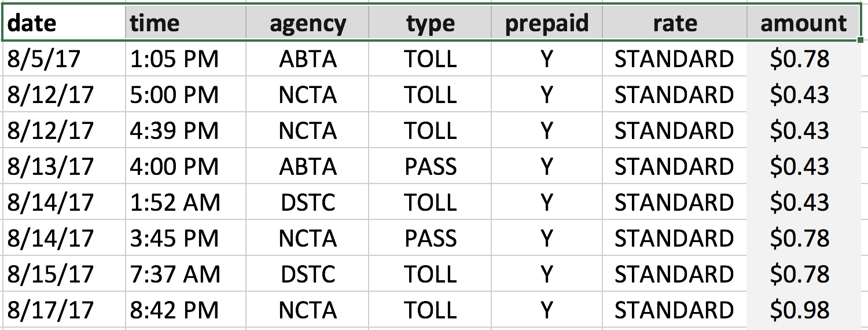
Task: Select the prepaid header cell
Action: (x=547, y=24)
